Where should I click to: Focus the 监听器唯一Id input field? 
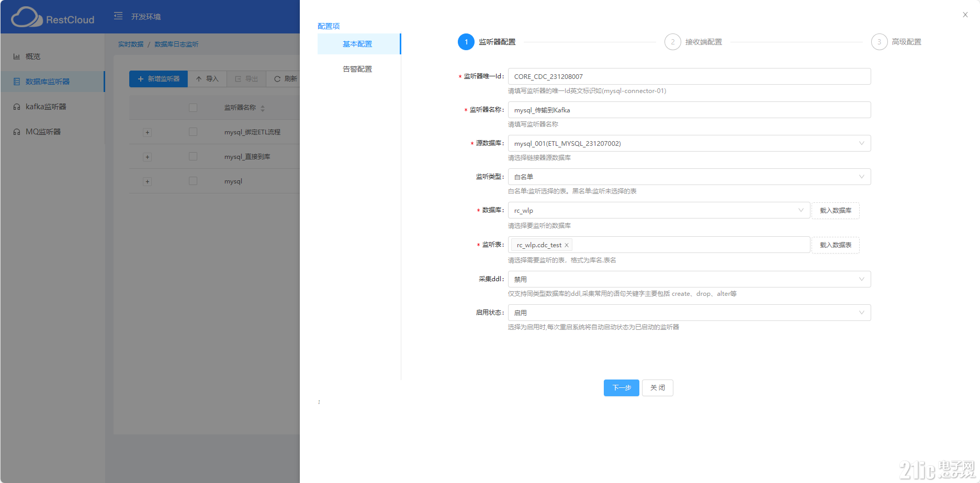click(x=689, y=76)
